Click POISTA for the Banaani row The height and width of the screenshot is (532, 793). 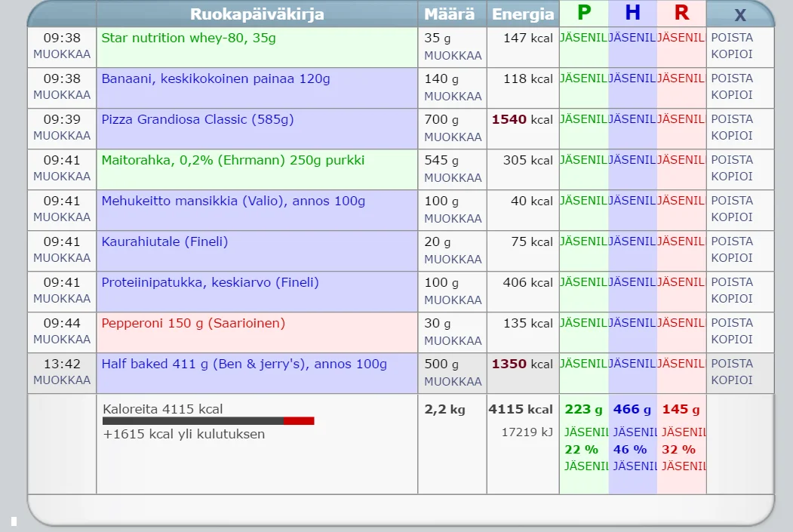click(732, 78)
